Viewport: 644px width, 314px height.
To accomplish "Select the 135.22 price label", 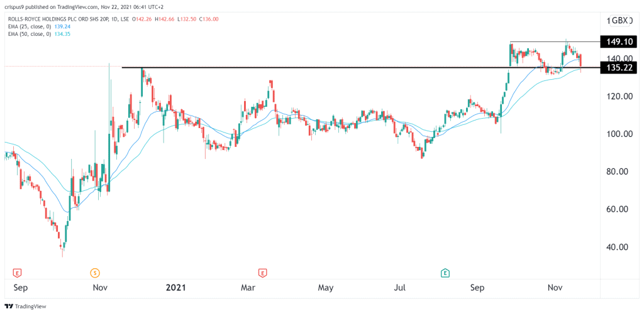I will pos(619,67).
